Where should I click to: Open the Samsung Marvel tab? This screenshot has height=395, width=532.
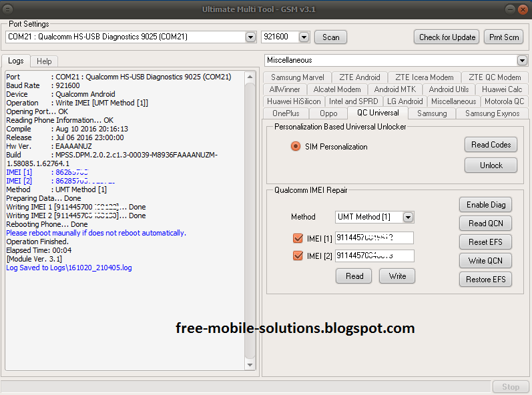(x=297, y=77)
